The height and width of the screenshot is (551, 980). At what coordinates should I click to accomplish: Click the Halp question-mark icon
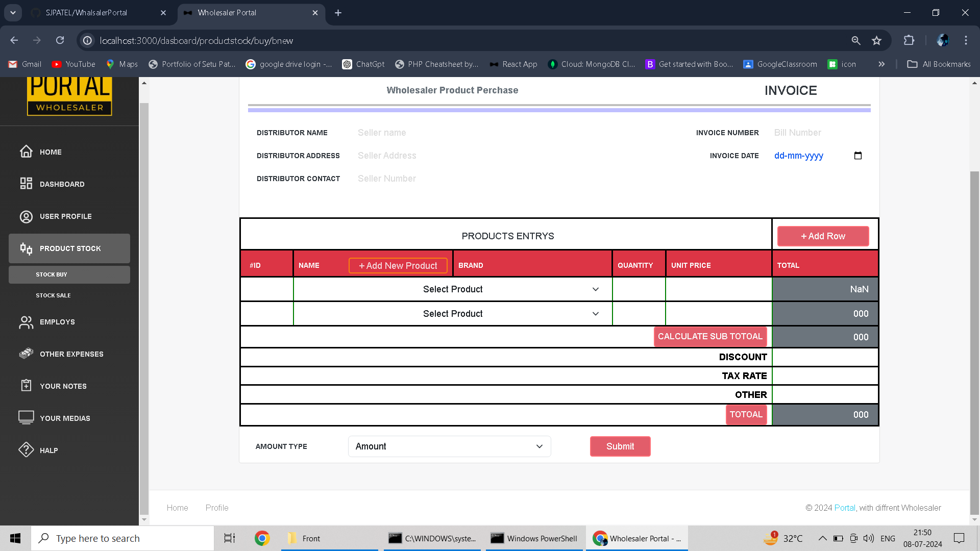tap(26, 450)
